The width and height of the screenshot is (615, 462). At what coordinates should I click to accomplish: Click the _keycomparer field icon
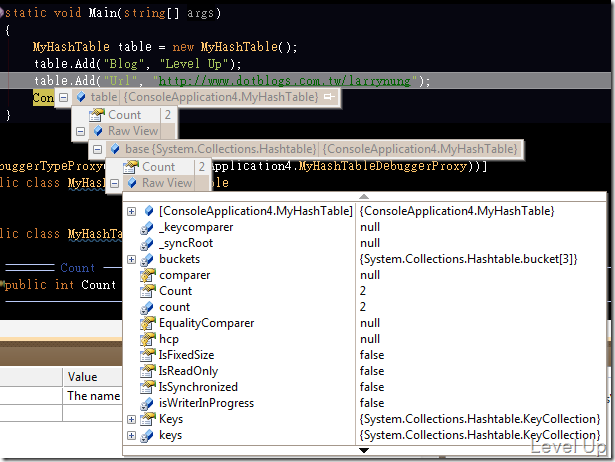(x=147, y=227)
